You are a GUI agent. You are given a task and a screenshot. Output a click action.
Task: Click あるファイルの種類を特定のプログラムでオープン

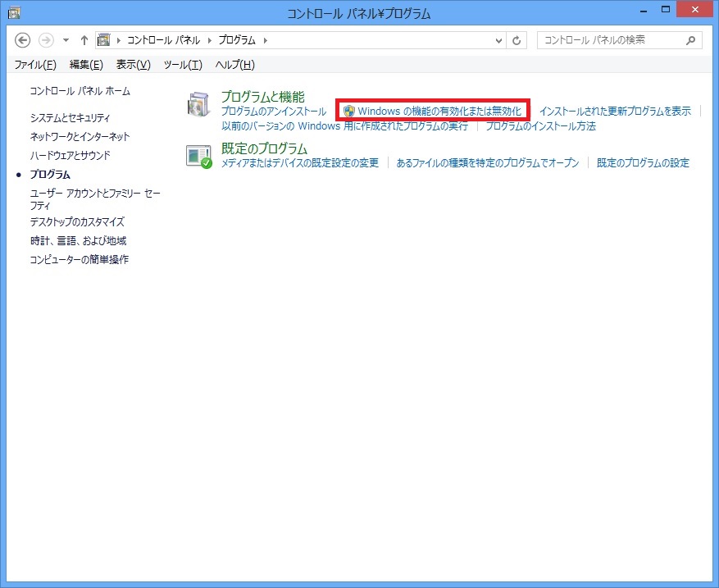[488, 163]
